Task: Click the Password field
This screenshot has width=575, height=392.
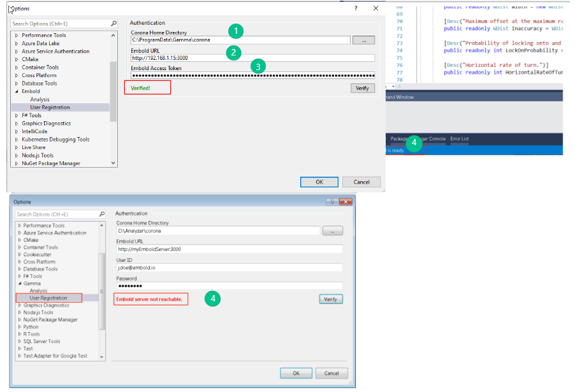Action: pos(229,286)
